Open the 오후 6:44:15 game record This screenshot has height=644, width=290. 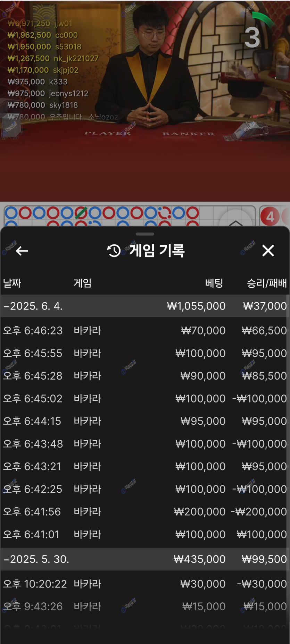(145, 421)
